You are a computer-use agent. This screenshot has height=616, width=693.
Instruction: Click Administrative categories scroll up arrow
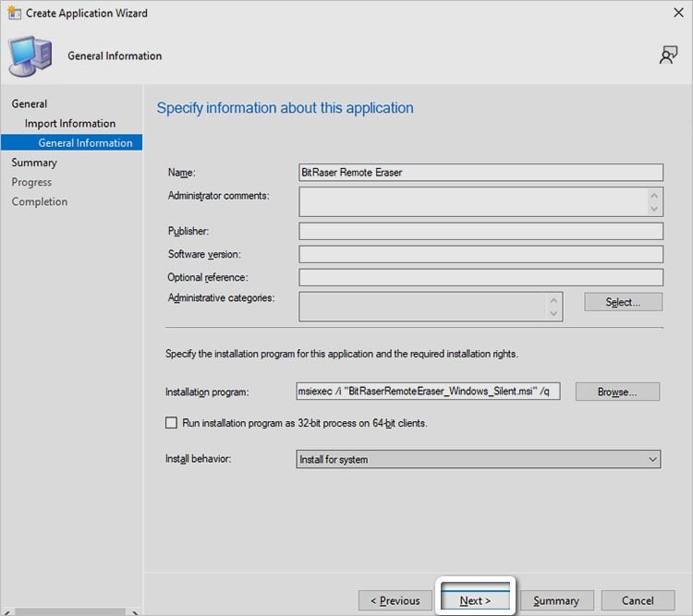tap(553, 300)
